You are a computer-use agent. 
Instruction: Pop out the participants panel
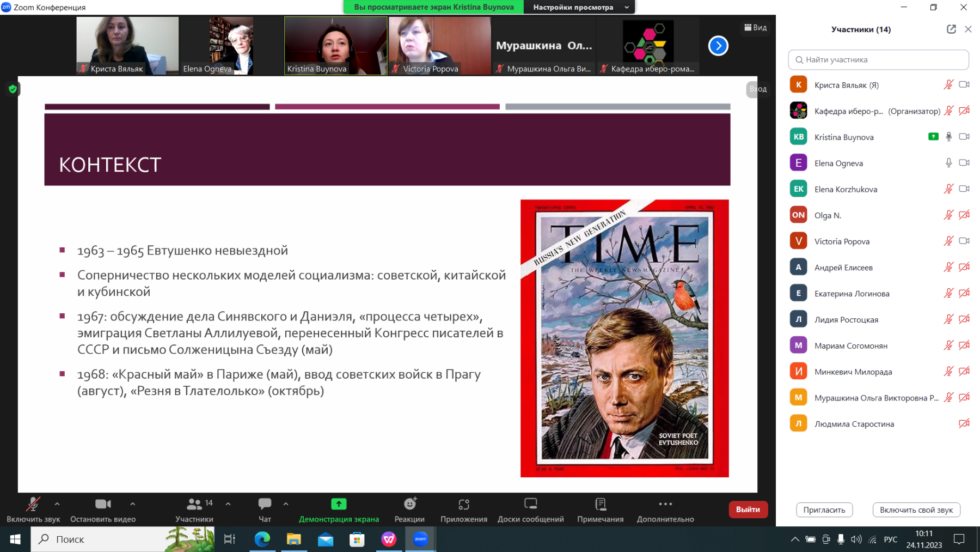pyautogui.click(x=951, y=29)
